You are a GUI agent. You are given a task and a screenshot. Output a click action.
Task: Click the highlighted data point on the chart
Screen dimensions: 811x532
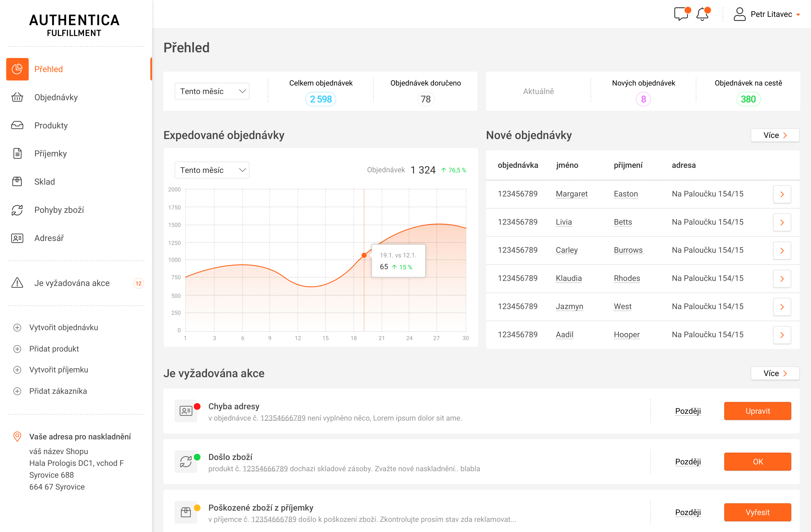click(x=364, y=255)
